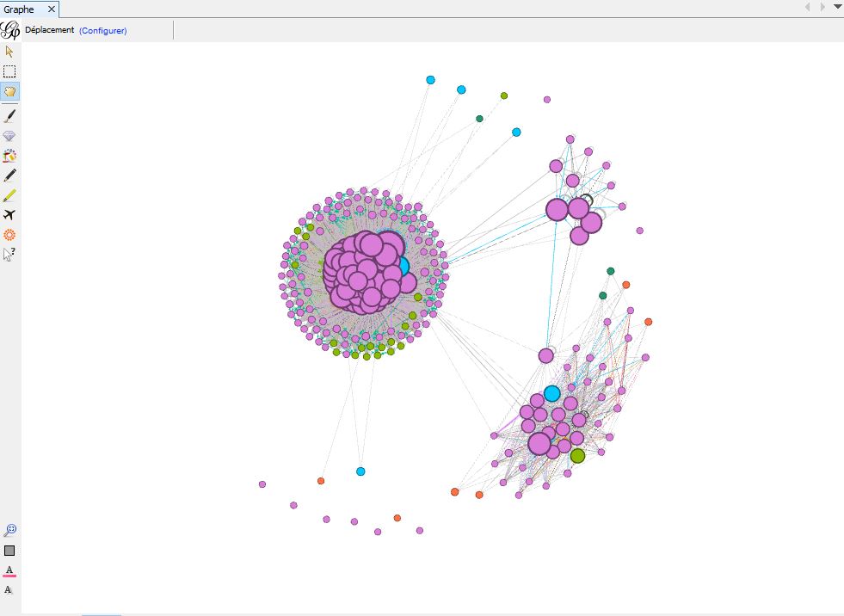
Task: Select the rectangle selection tool
Action: pos(9,71)
